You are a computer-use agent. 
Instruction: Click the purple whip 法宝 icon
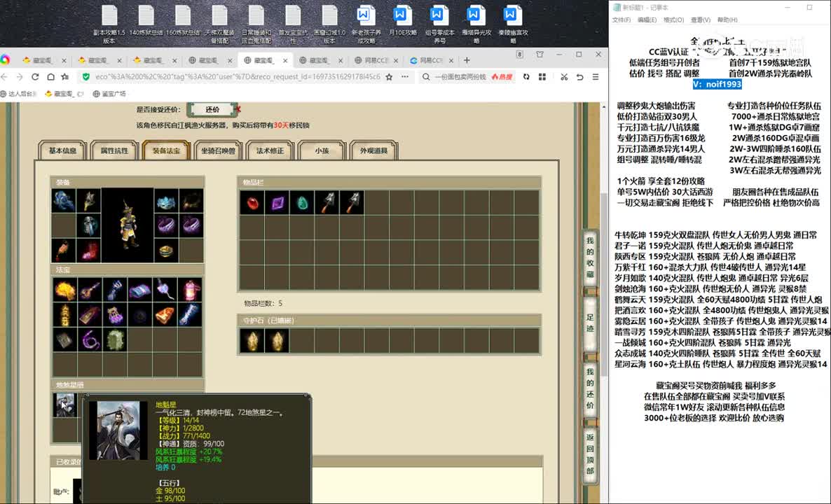point(90,339)
